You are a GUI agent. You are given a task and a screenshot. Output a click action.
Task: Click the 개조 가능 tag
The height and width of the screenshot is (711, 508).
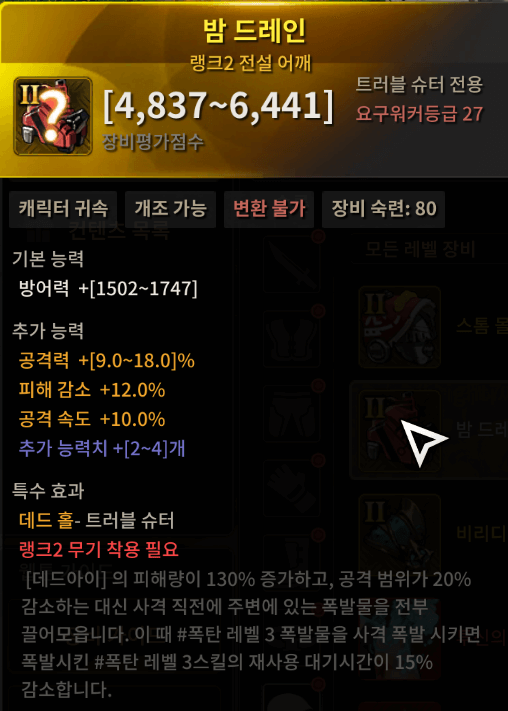[171, 209]
